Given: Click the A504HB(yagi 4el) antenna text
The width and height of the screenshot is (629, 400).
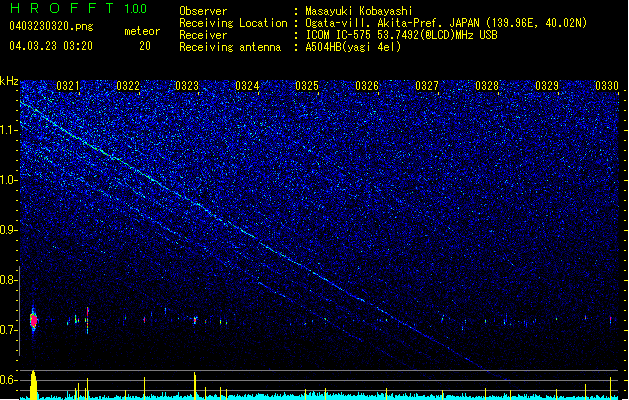Looking at the screenshot, I should coord(353,47).
